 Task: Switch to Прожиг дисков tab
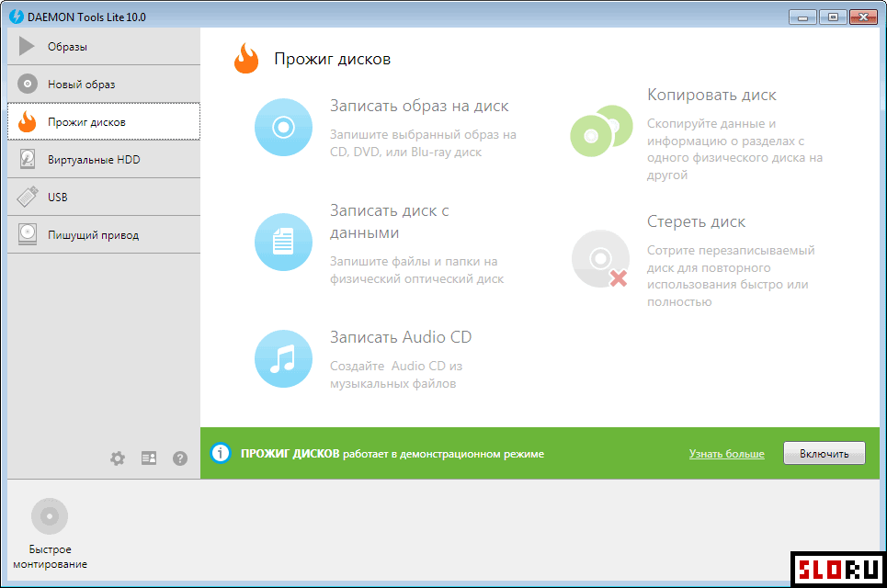click(x=104, y=121)
